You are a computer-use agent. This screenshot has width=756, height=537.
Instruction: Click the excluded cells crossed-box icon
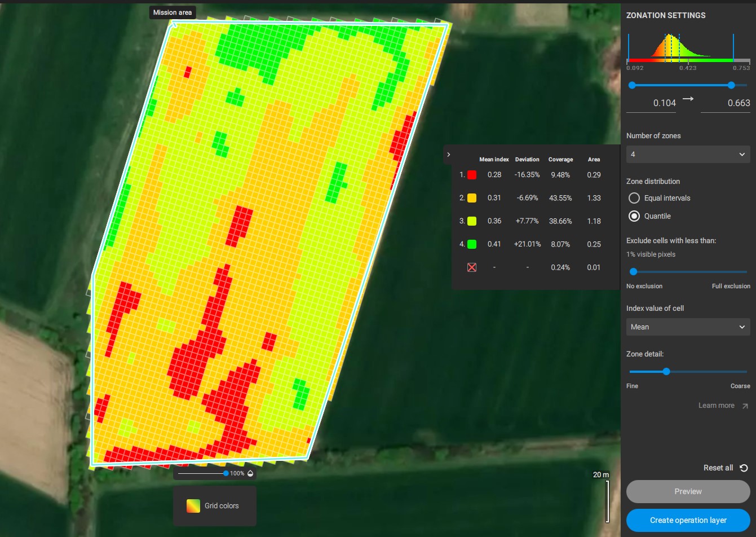point(472,267)
